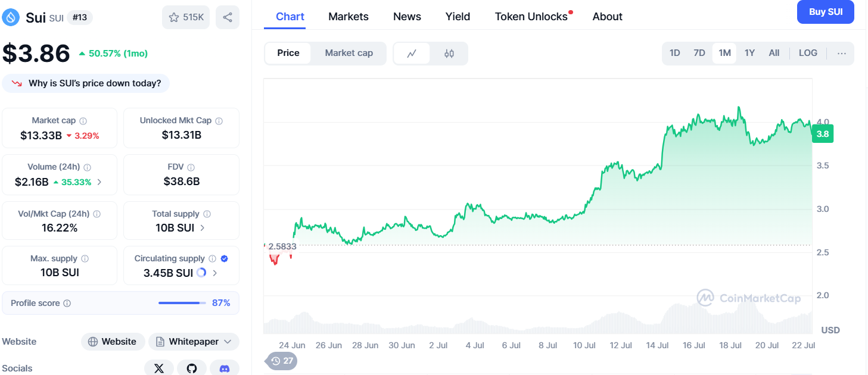Open the Token Unlocks tab
This screenshot has width=868, height=375.
coord(531,17)
